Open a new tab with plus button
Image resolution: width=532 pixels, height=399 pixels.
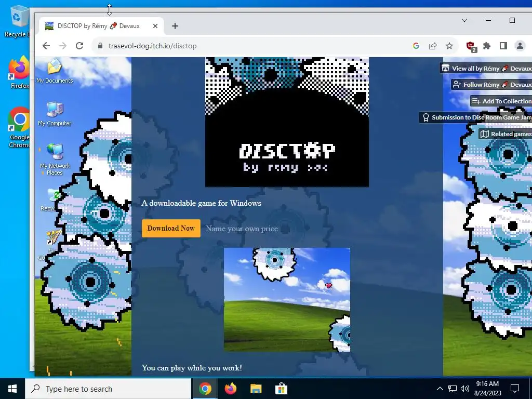[175, 26]
